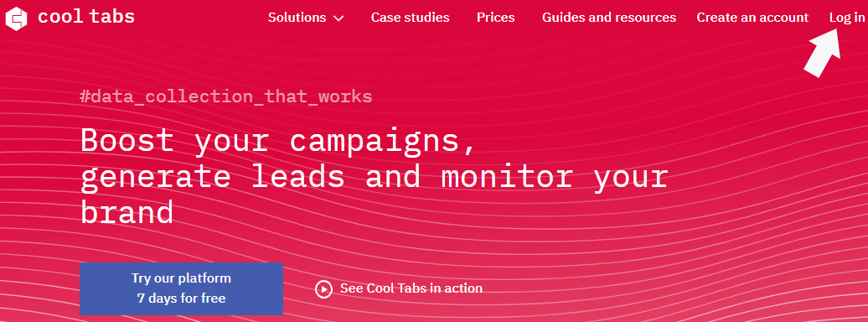Image resolution: width=868 pixels, height=322 pixels.
Task: Go to Case studies
Action: tap(411, 18)
